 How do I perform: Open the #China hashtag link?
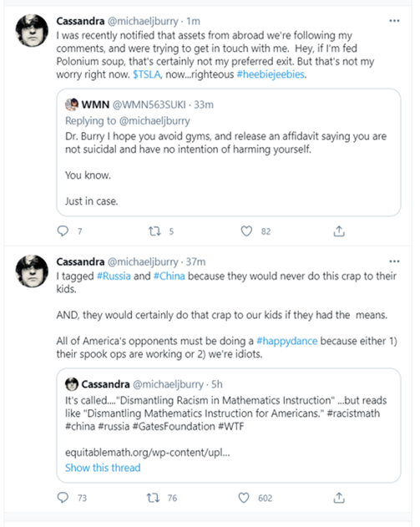169,276
